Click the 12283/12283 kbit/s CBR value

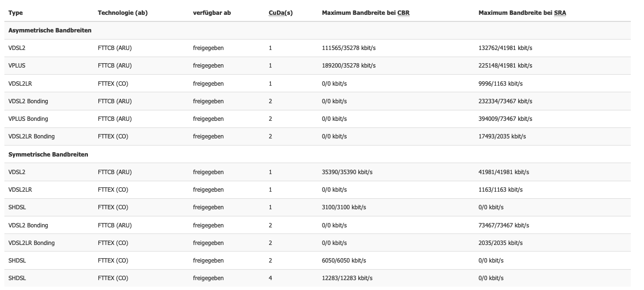tap(347, 278)
